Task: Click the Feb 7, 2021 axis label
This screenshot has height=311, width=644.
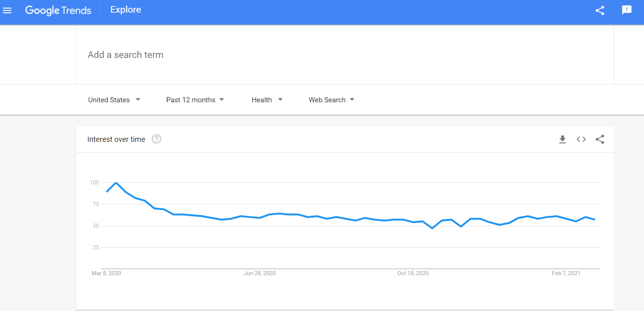Action: coord(566,273)
